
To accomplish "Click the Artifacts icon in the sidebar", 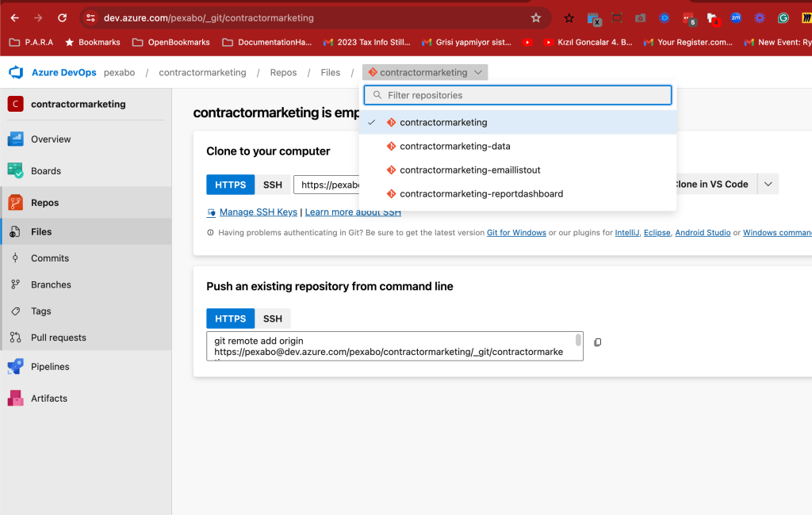I will pos(16,398).
